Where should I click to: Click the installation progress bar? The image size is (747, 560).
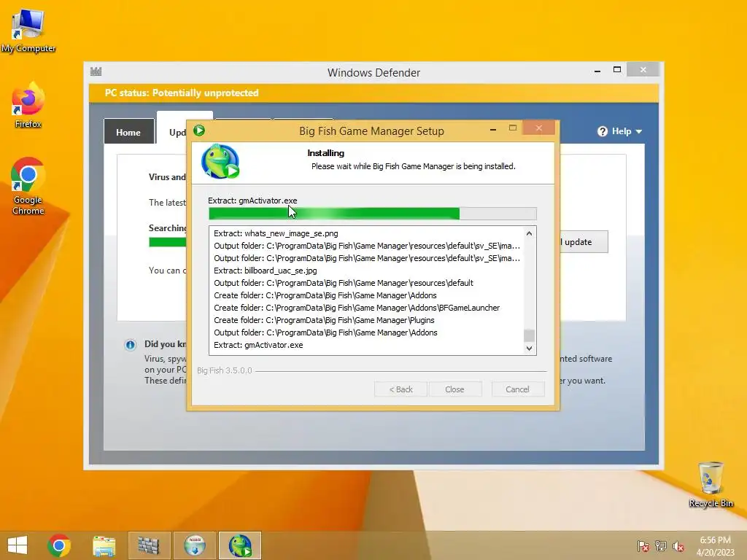[x=373, y=214]
